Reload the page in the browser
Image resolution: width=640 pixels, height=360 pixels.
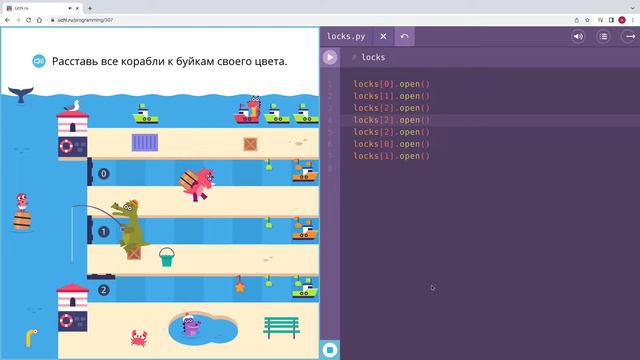(x=29, y=20)
